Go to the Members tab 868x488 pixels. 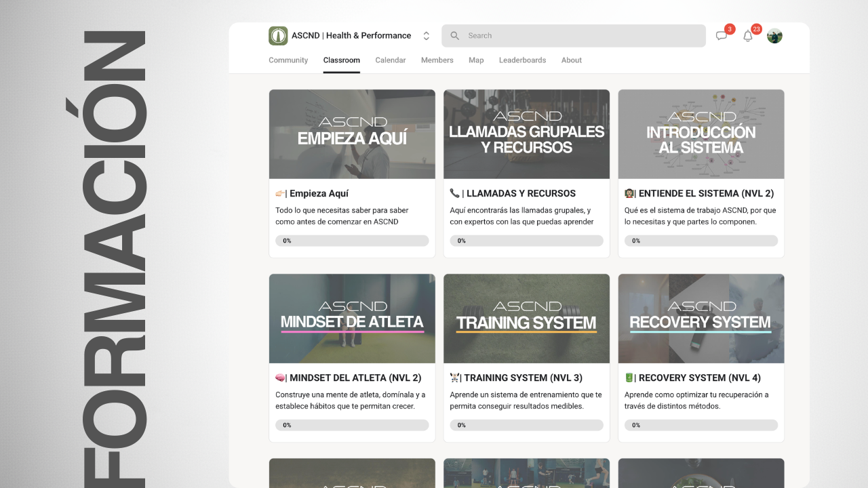[x=437, y=60]
